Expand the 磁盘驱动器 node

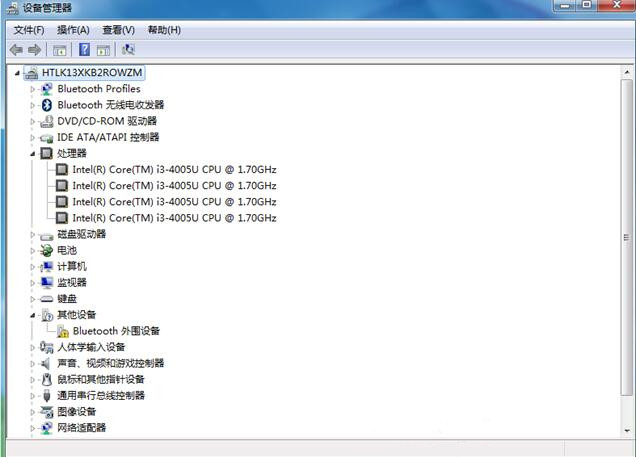click(33, 234)
